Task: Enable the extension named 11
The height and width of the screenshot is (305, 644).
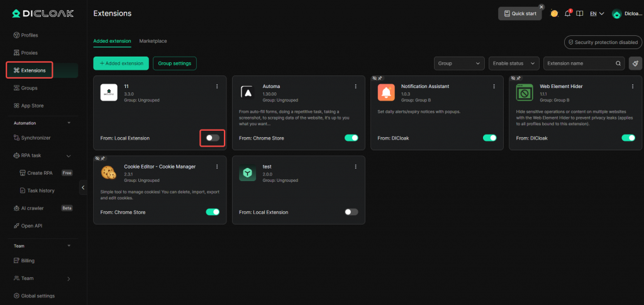Action: (213, 138)
